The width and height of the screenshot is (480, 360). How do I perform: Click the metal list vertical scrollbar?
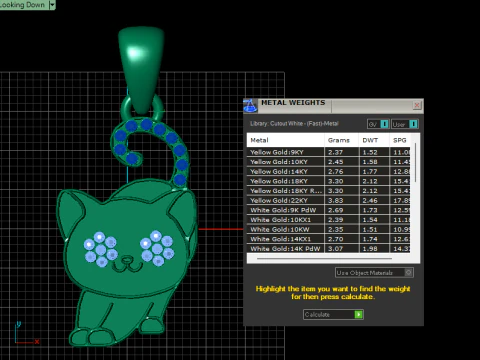click(x=415, y=162)
